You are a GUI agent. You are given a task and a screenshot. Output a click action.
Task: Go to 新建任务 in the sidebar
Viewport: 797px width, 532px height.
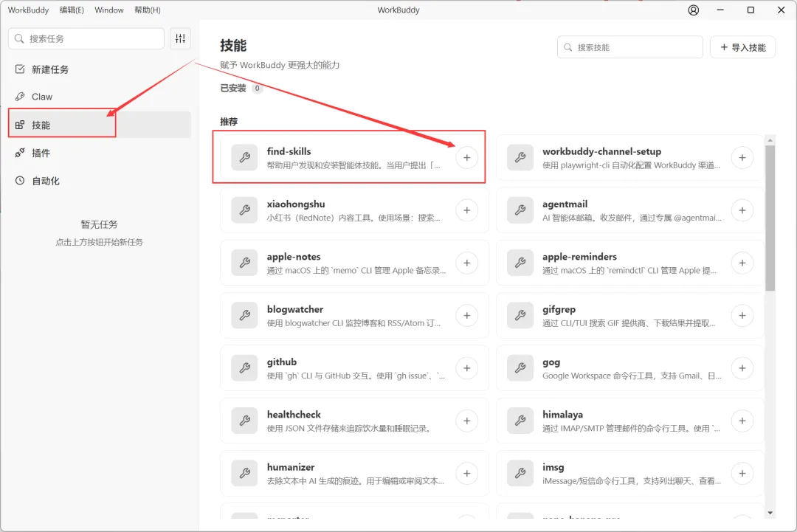(100, 69)
